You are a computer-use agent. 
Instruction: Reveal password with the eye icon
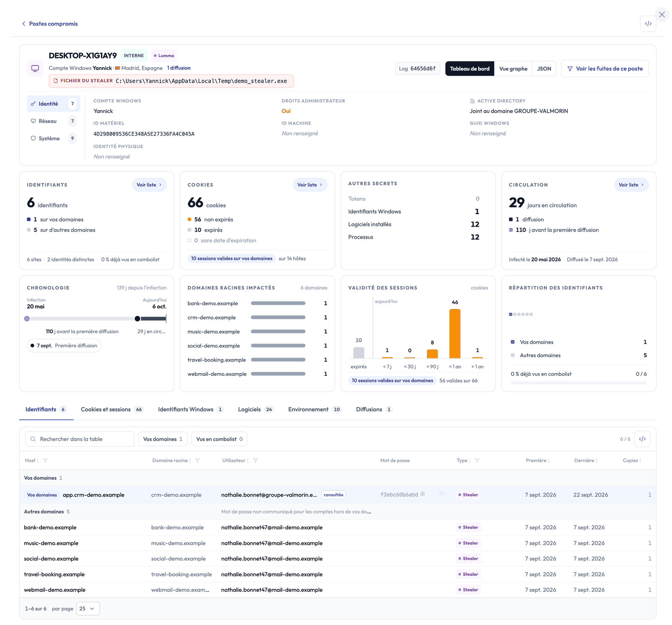point(441,494)
